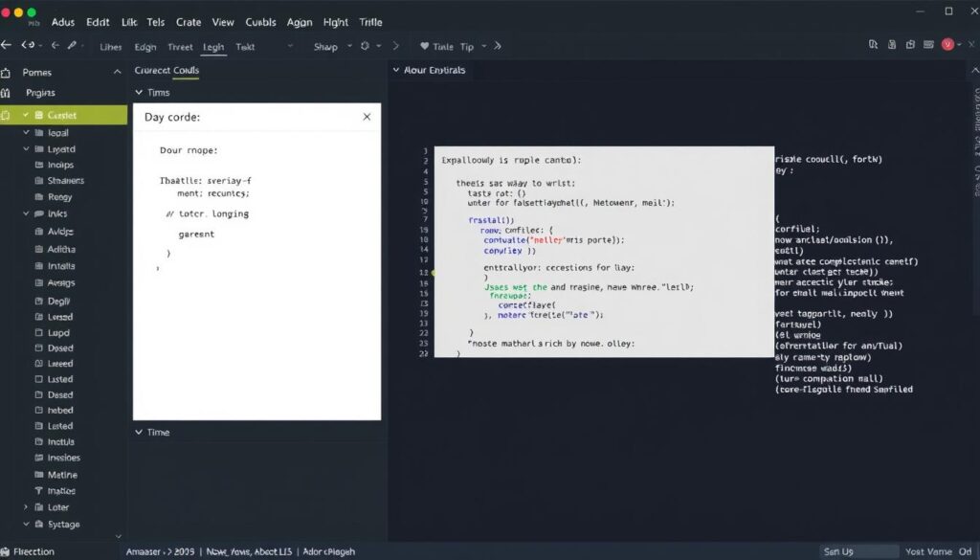This screenshot has height=560, width=980.
Task: Toggle the Degll checkbox
Action: (x=38, y=302)
